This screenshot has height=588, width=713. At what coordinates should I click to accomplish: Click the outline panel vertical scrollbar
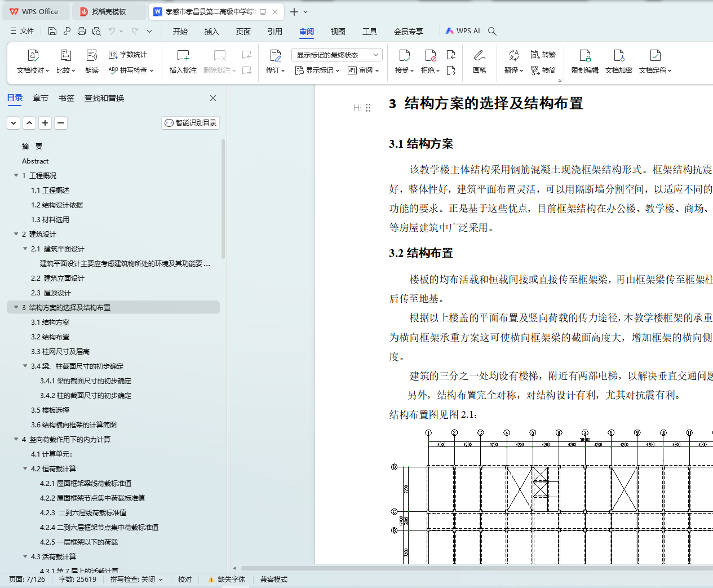(x=223, y=198)
